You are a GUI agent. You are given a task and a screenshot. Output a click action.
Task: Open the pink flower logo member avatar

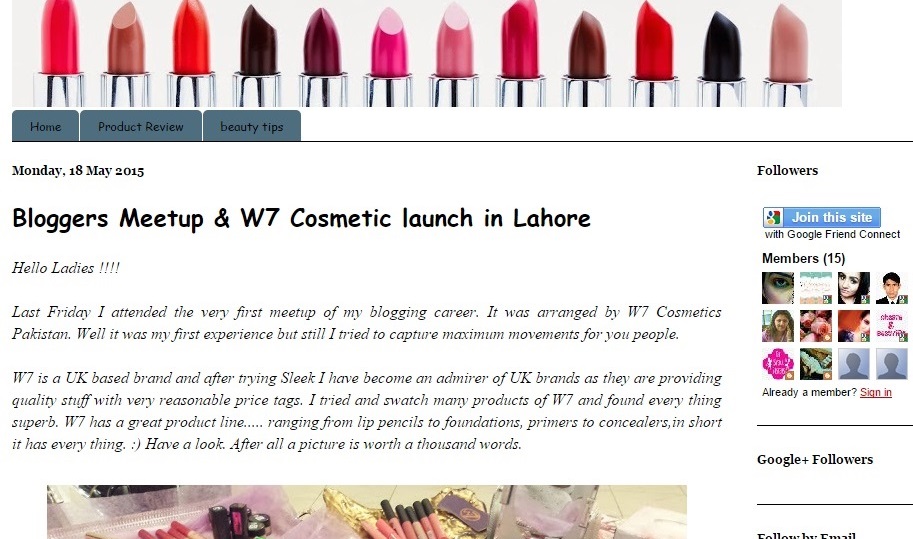(x=777, y=363)
